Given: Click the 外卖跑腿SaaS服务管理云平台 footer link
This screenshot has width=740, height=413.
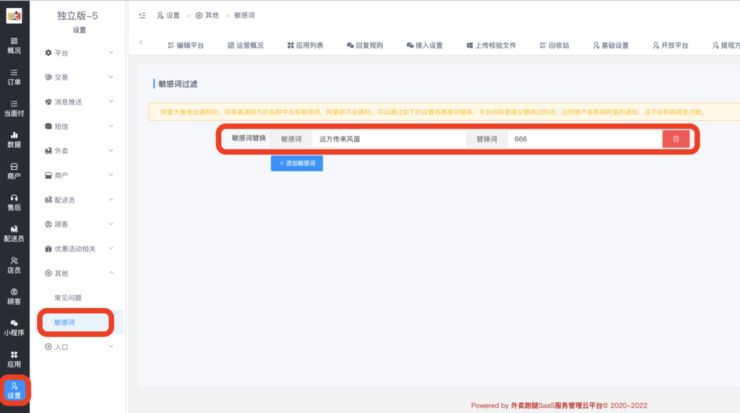Looking at the screenshot, I should (556, 405).
